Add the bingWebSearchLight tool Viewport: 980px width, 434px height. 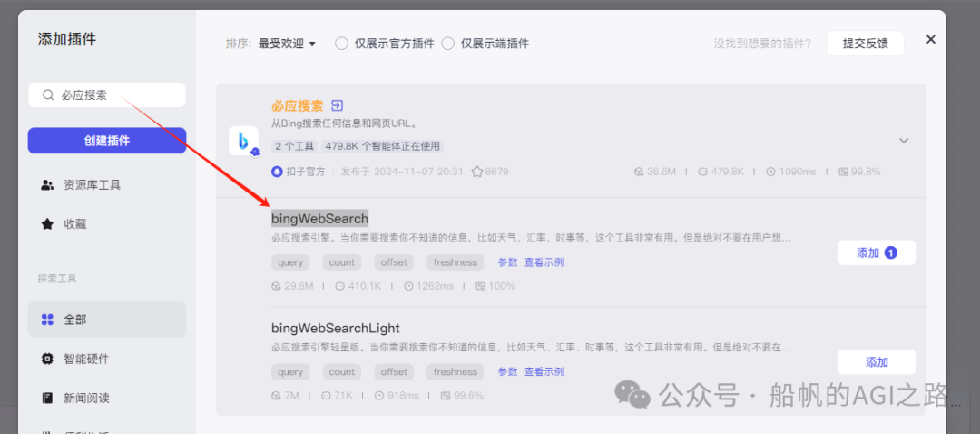pyautogui.click(x=877, y=362)
